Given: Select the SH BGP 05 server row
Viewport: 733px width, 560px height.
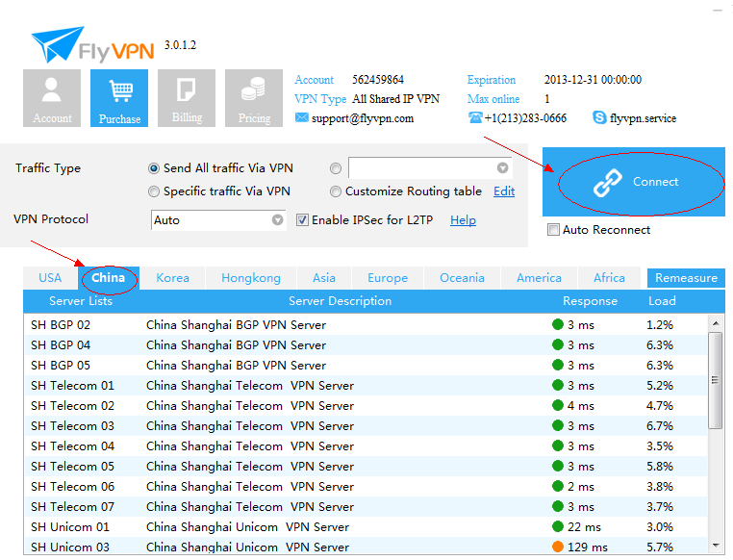Looking at the screenshot, I should tap(366, 365).
